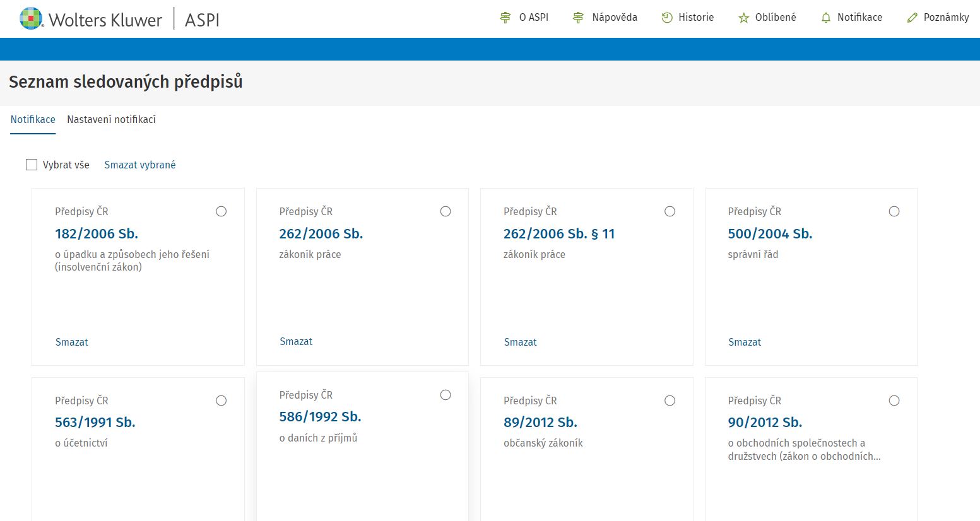Image resolution: width=980 pixels, height=521 pixels.
Task: Click the Oblíbené star icon
Action: (x=744, y=18)
